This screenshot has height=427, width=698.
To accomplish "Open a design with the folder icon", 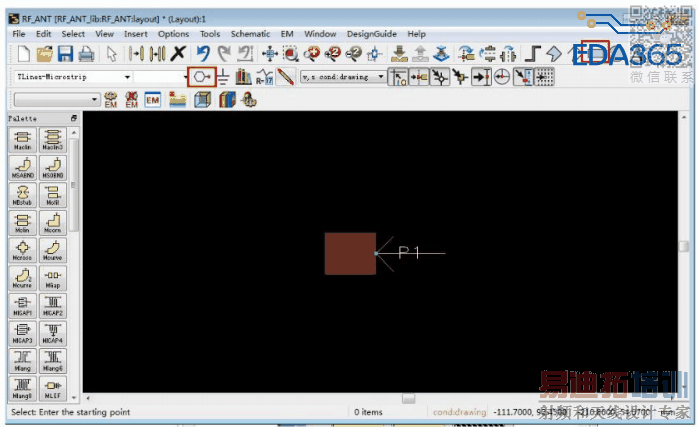I will 45,54.
